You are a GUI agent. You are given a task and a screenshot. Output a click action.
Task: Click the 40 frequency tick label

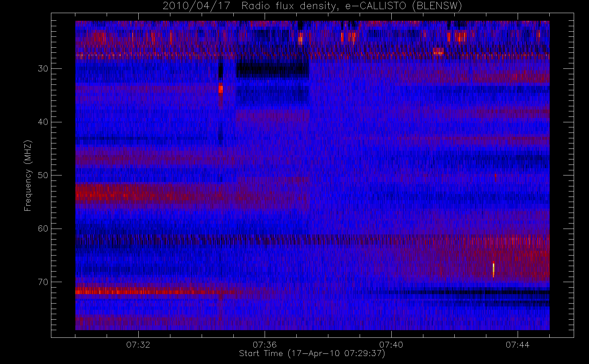pos(43,122)
